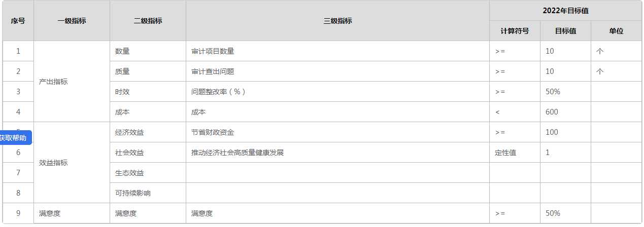This screenshot has height=227, width=644.
Task: Click the 一级指标 column header
Action: pyautogui.click(x=72, y=21)
